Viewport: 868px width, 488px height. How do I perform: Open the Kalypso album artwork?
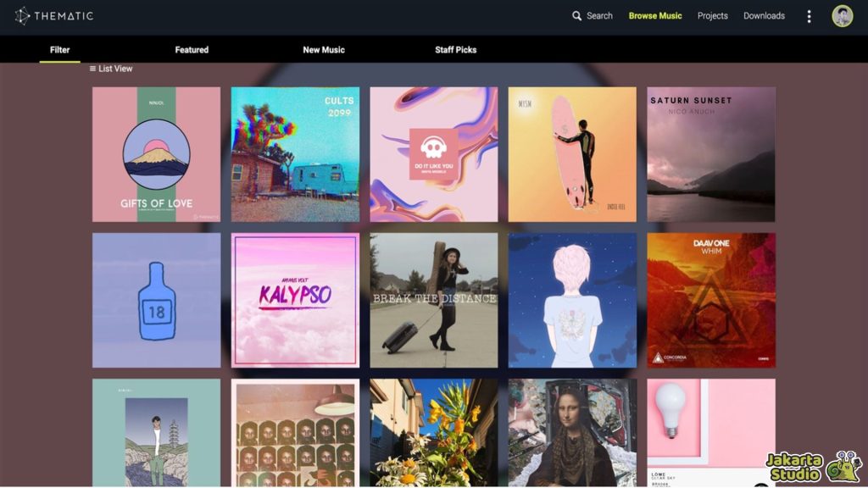pos(295,300)
